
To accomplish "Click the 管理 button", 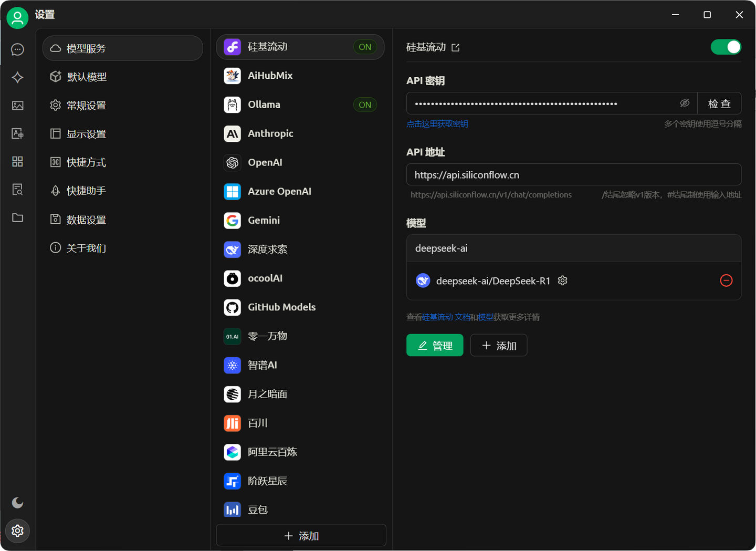I will coord(435,345).
